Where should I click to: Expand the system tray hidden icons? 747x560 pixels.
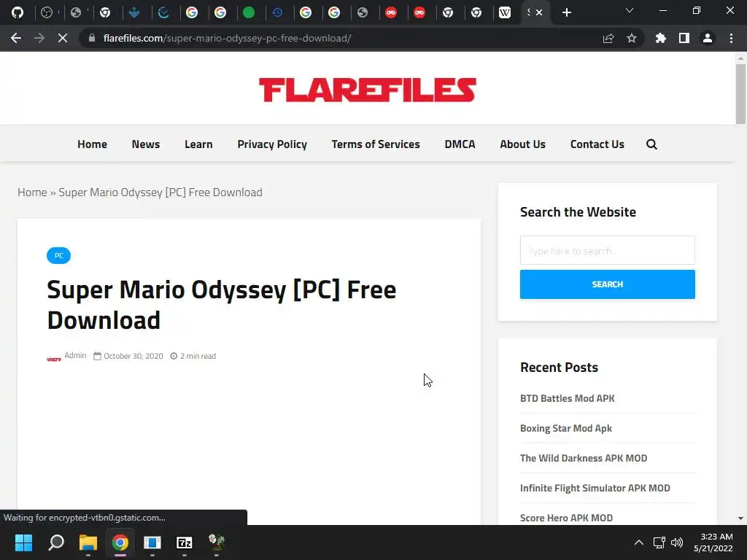(639, 542)
